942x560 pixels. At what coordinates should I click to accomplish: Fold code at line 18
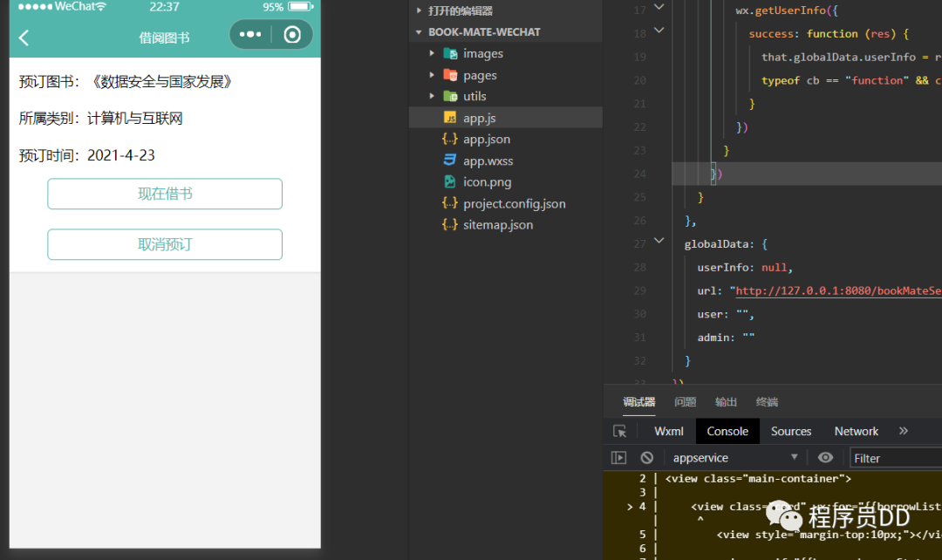pyautogui.click(x=659, y=30)
